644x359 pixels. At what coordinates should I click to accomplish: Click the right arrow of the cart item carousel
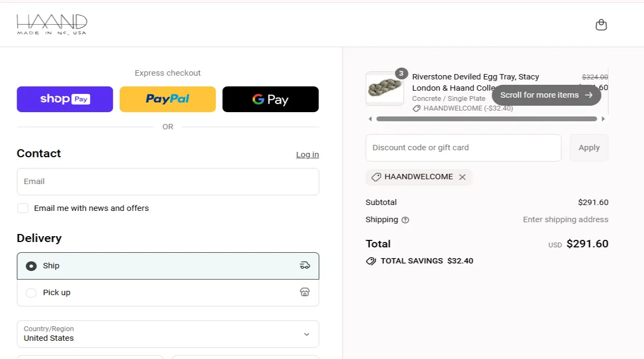point(603,119)
